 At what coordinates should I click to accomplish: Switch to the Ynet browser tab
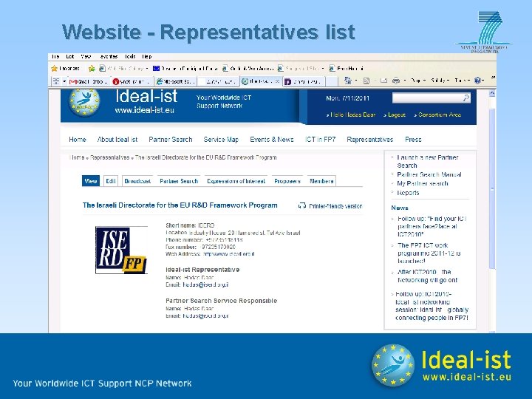(132, 81)
